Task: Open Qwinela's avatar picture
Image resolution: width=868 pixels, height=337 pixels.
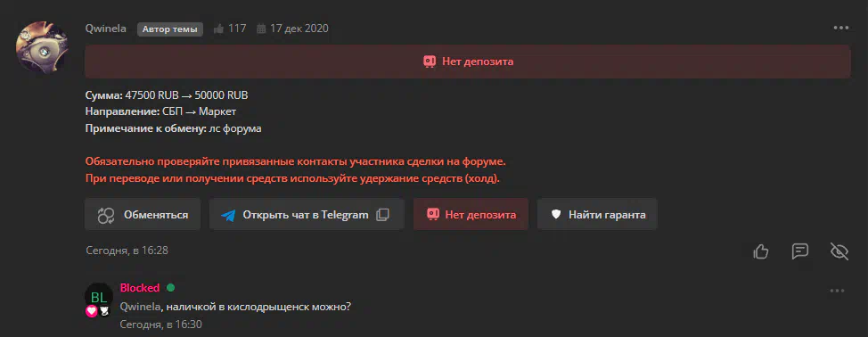Action: pos(42,47)
